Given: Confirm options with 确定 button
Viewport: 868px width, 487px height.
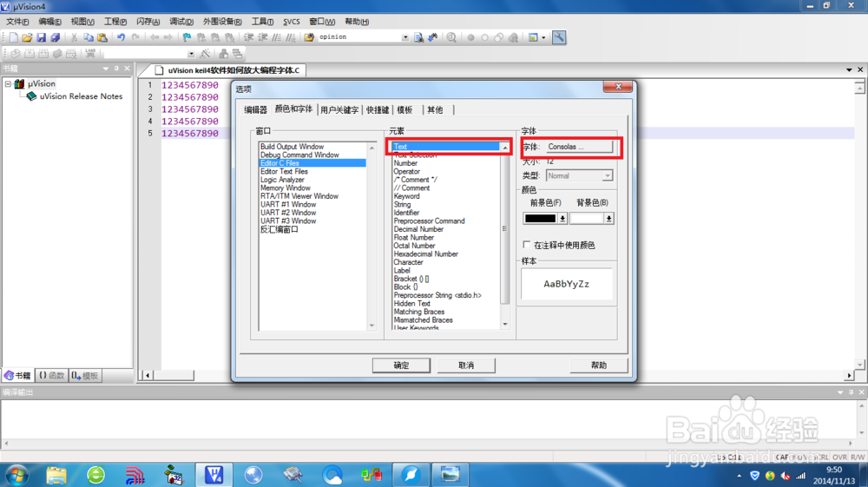Looking at the screenshot, I should coord(401,365).
